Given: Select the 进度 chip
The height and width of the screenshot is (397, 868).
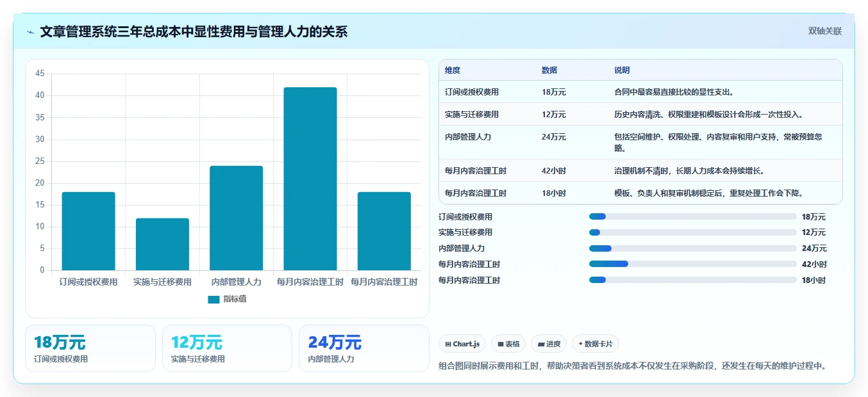Looking at the screenshot, I should (x=549, y=344).
